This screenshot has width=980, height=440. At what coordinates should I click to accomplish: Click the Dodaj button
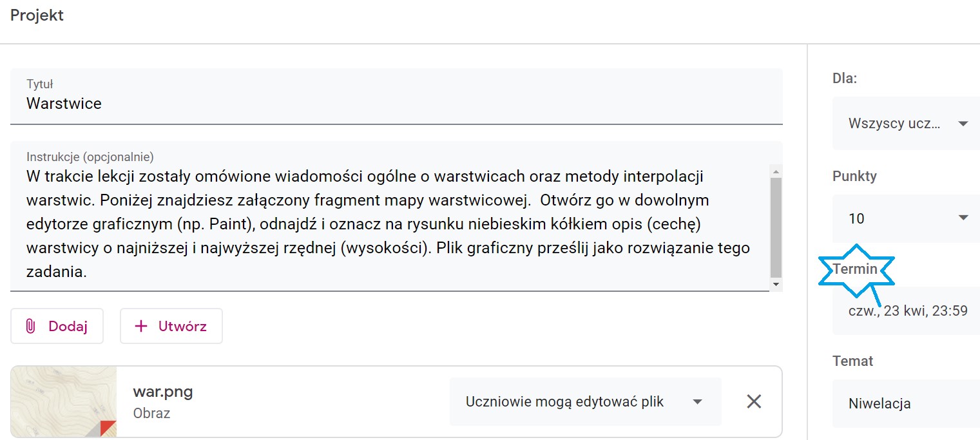[57, 326]
